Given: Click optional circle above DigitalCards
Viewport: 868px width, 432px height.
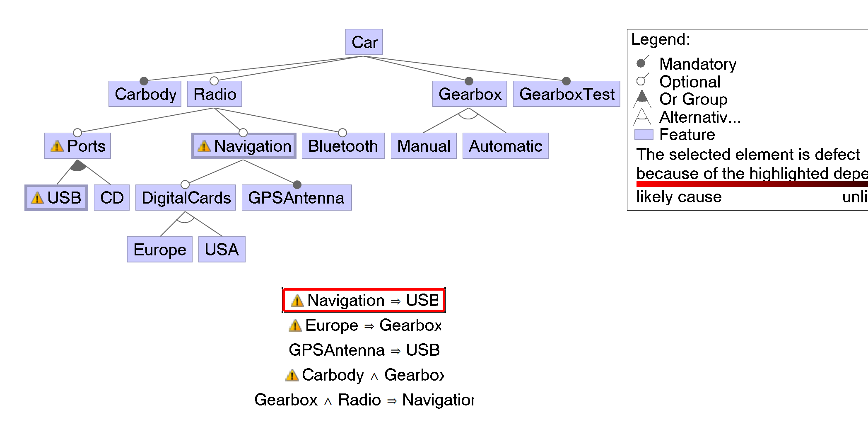Looking at the screenshot, I should (185, 184).
